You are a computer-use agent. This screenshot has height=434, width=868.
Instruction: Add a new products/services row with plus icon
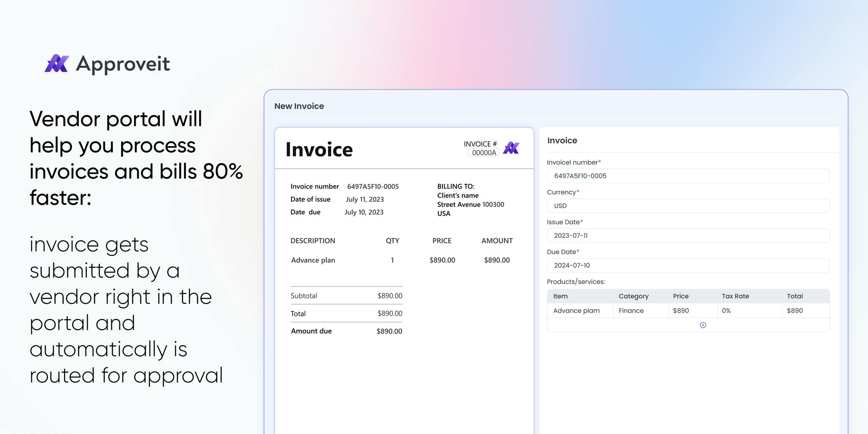pos(703,325)
